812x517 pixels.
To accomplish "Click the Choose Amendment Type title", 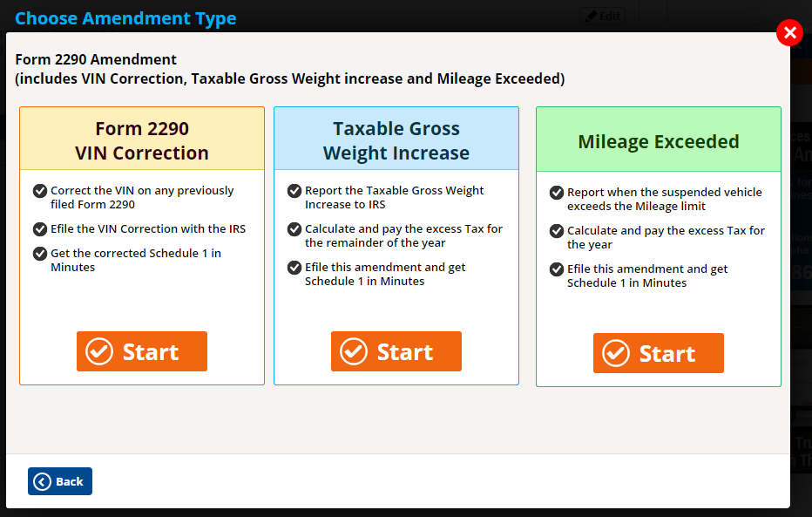I will 125,18.
